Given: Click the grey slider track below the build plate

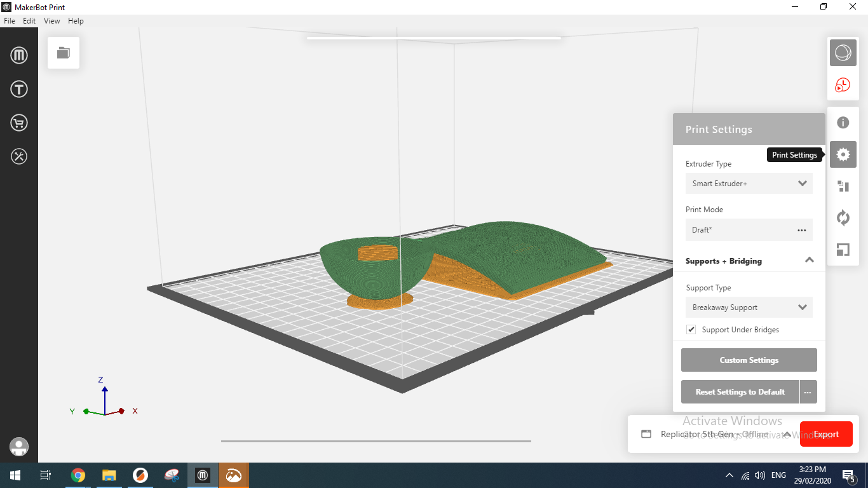Looking at the screenshot, I should (376, 441).
